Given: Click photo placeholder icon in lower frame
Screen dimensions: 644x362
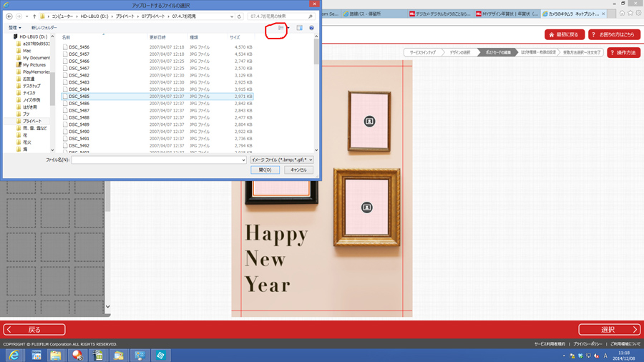Looking at the screenshot, I should tap(367, 207).
